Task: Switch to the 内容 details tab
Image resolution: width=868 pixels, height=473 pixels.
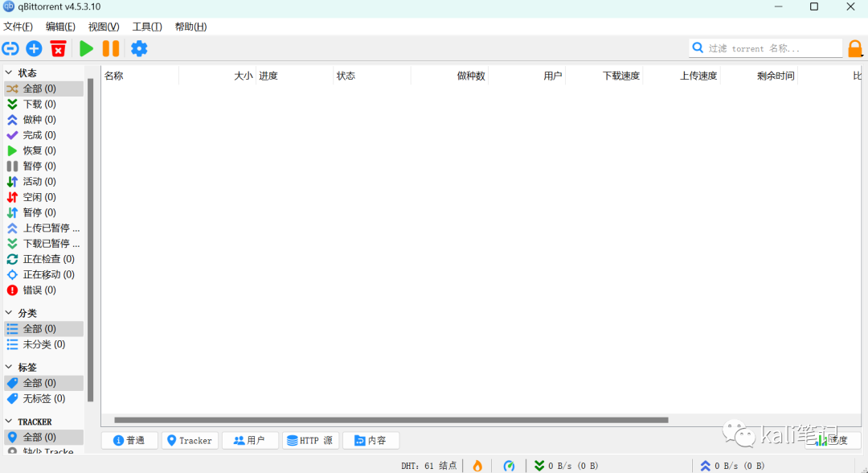Action: point(371,440)
